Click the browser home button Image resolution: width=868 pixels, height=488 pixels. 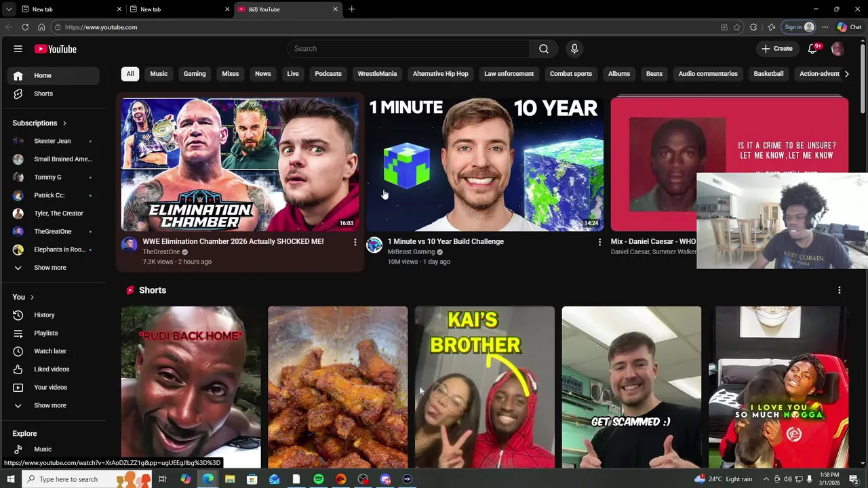[41, 27]
